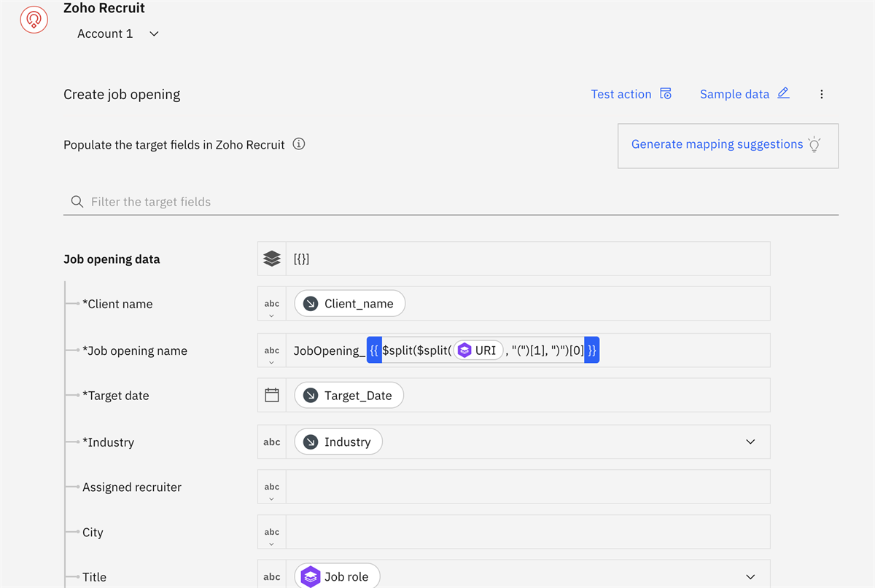
Task: Click the arrow icon in Industry pill
Action: [x=311, y=442]
